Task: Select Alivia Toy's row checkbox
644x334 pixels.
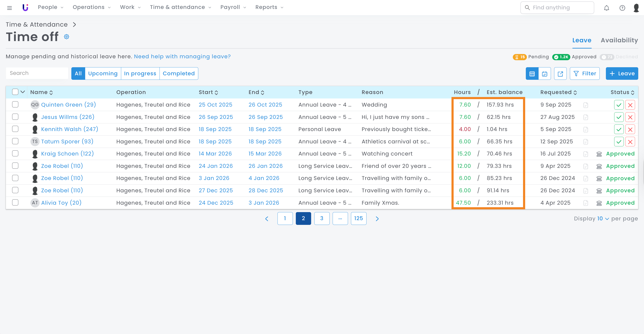Action: pyautogui.click(x=15, y=203)
